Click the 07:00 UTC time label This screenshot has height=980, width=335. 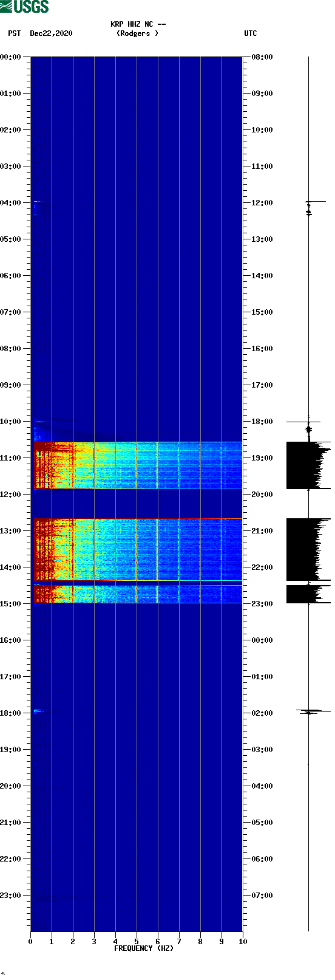click(262, 896)
